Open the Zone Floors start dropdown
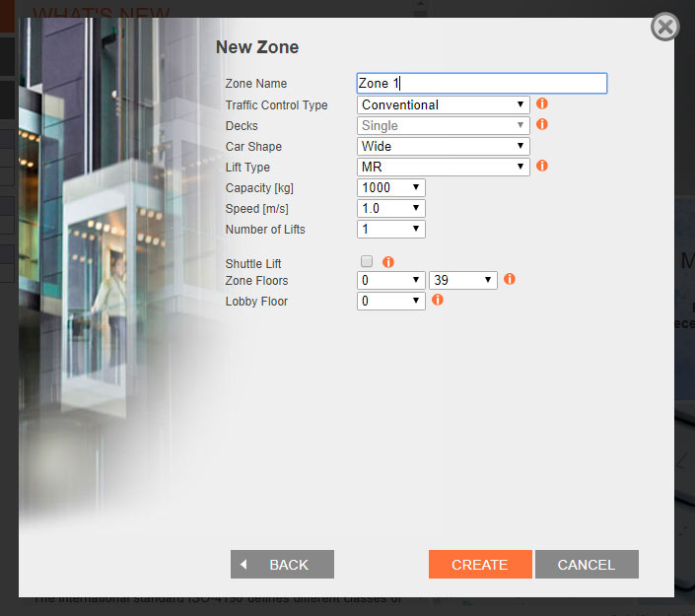The image size is (695, 616). pyautogui.click(x=390, y=280)
